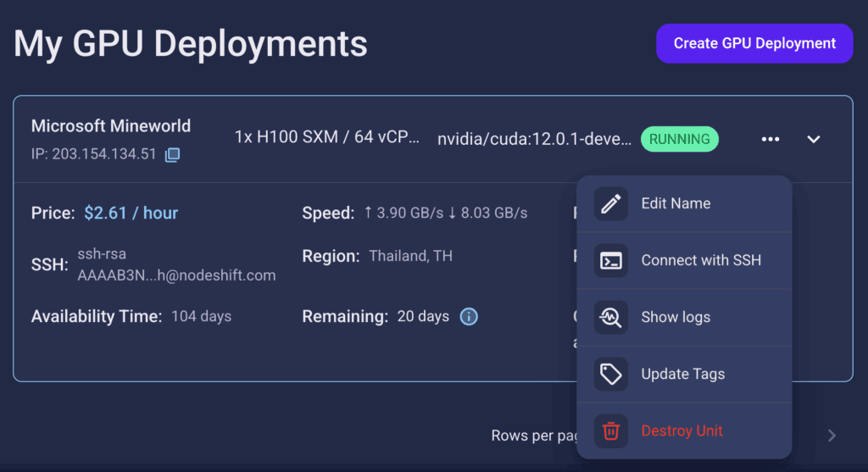Image resolution: width=868 pixels, height=472 pixels.
Task: Choose Update Tags option
Action: [x=684, y=374]
